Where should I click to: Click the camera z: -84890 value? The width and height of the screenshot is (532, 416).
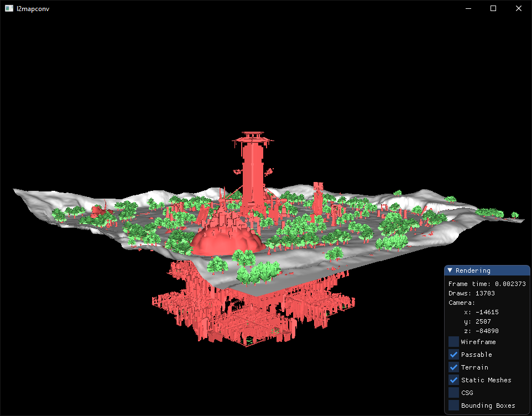(481, 331)
